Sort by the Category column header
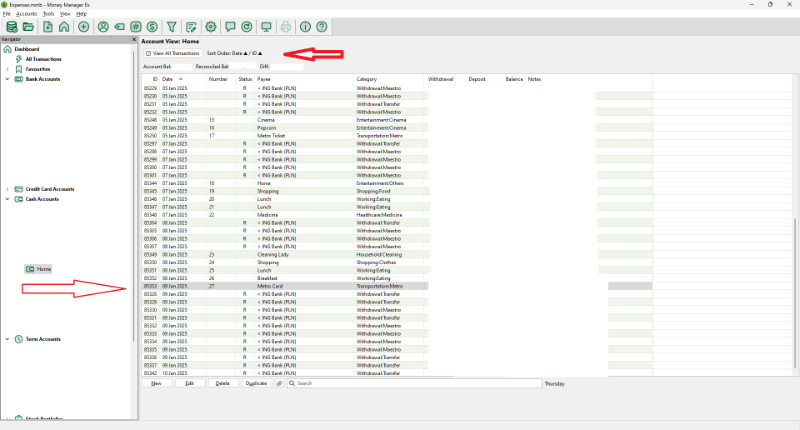Screen dimensions: 800x430 tap(390, 79)
